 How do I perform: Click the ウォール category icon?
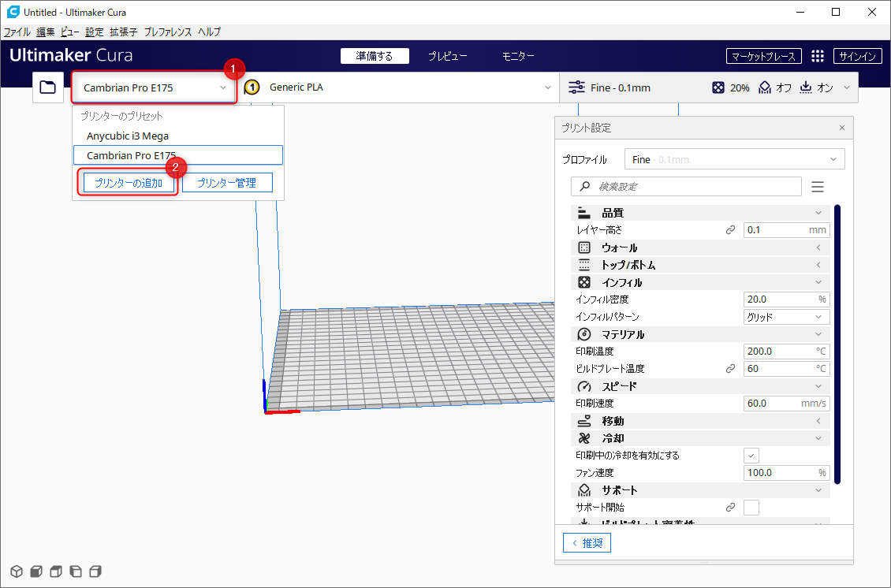(584, 247)
